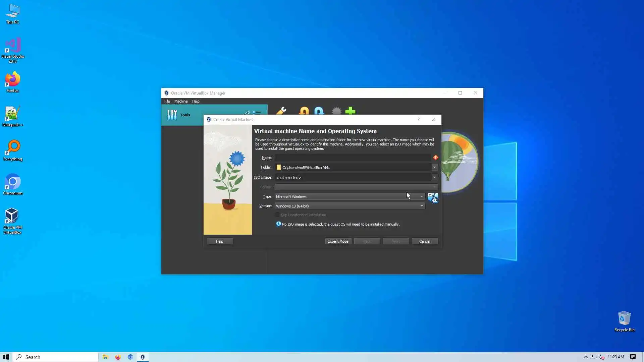644x362 pixels.
Task: Click the gray gear New toolbar icon
Action: pyautogui.click(x=336, y=111)
